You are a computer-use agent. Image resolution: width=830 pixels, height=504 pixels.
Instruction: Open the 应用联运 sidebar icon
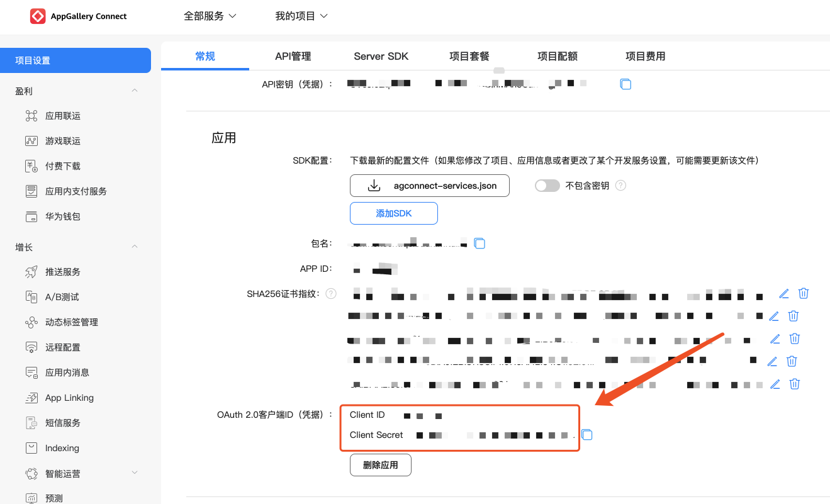point(31,116)
